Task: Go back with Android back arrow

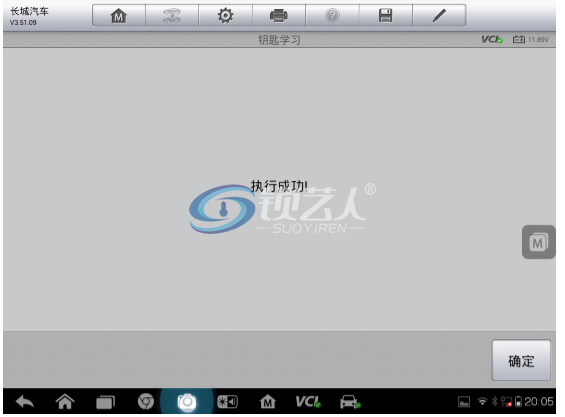Action: 25,401
